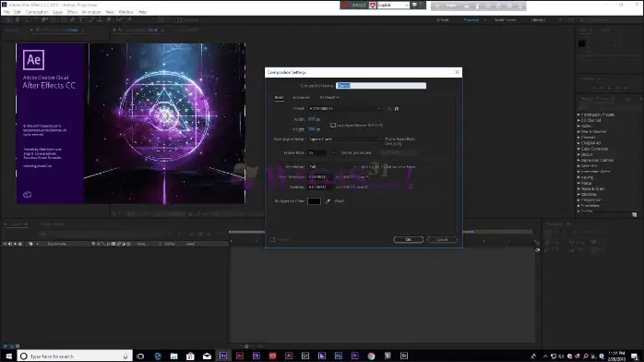Click the Duration field
644x362 pixels.
[319, 187]
